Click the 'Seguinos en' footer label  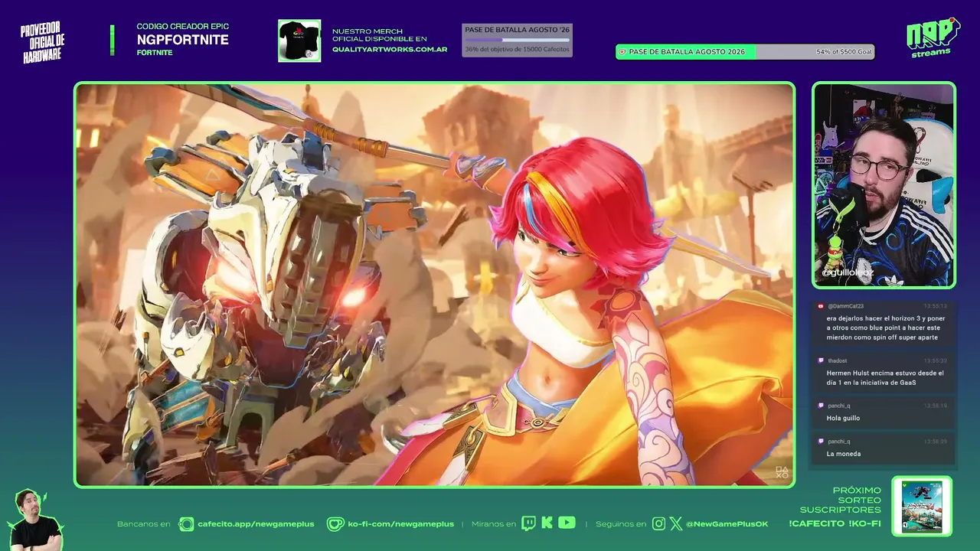click(x=621, y=524)
